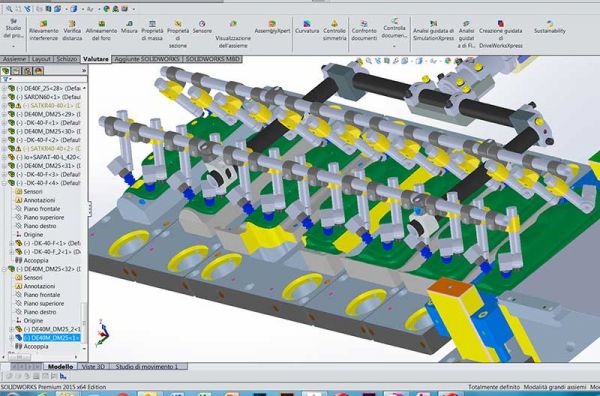Viewport: 600px width, 396px height.
Task: Expand the -DK-40-F_2<1> sub-component node
Action: click(11, 252)
